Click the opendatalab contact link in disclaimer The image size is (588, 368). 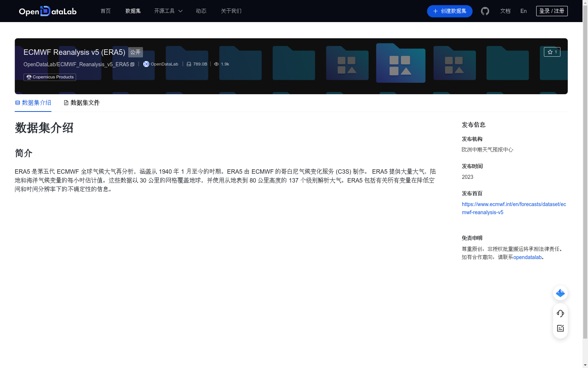(528, 257)
